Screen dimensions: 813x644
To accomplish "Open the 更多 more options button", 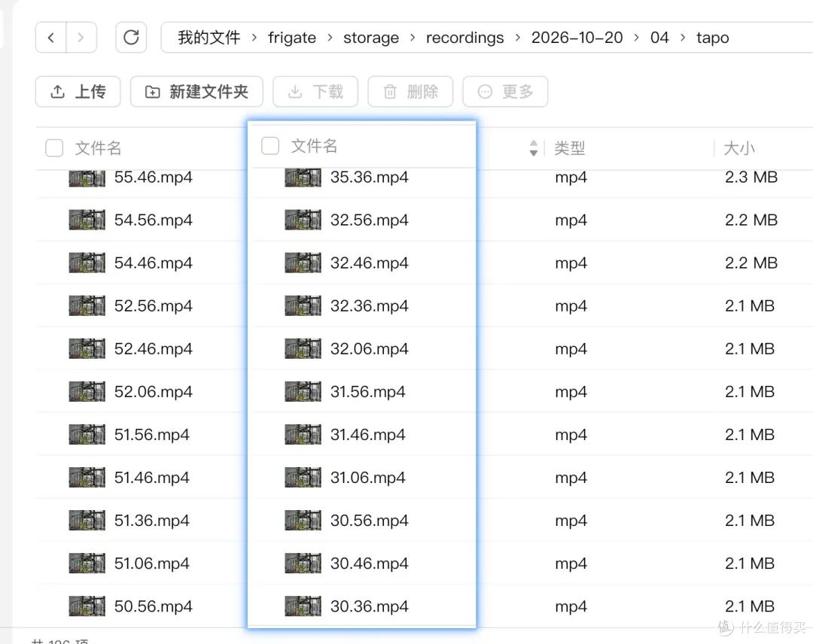I will tap(505, 92).
